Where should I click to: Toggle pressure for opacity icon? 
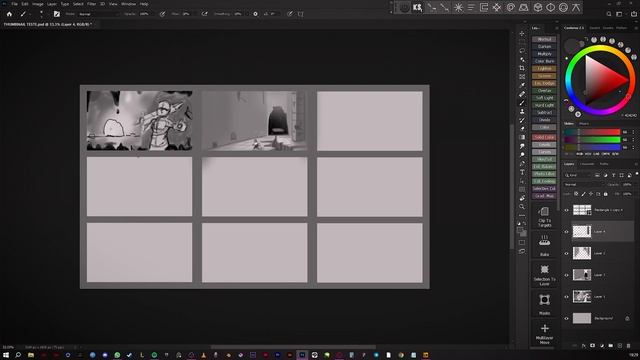pos(162,14)
